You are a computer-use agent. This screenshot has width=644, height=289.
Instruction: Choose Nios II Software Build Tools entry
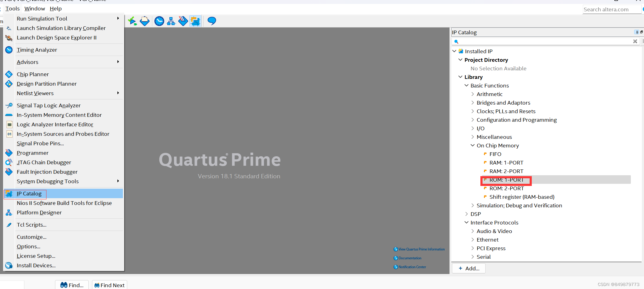pyautogui.click(x=64, y=203)
